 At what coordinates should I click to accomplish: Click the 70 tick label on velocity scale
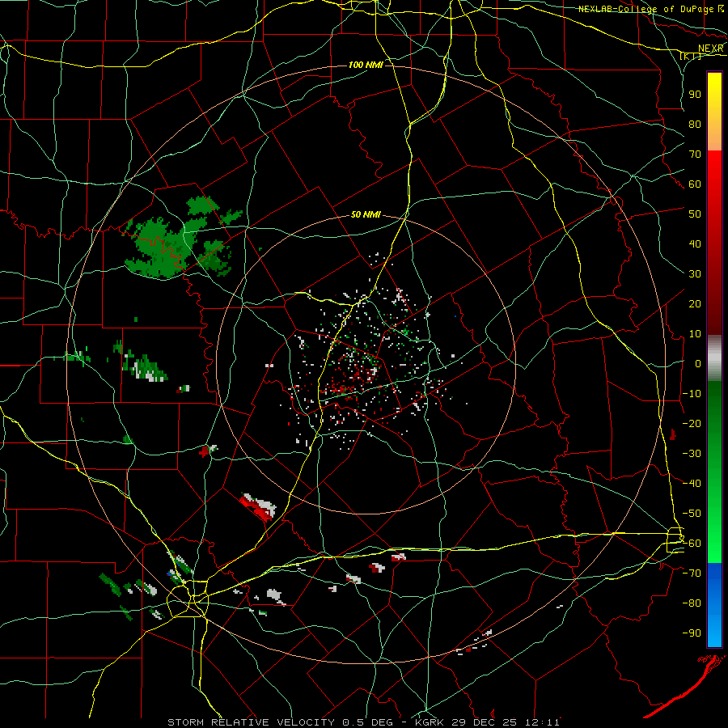(x=695, y=154)
